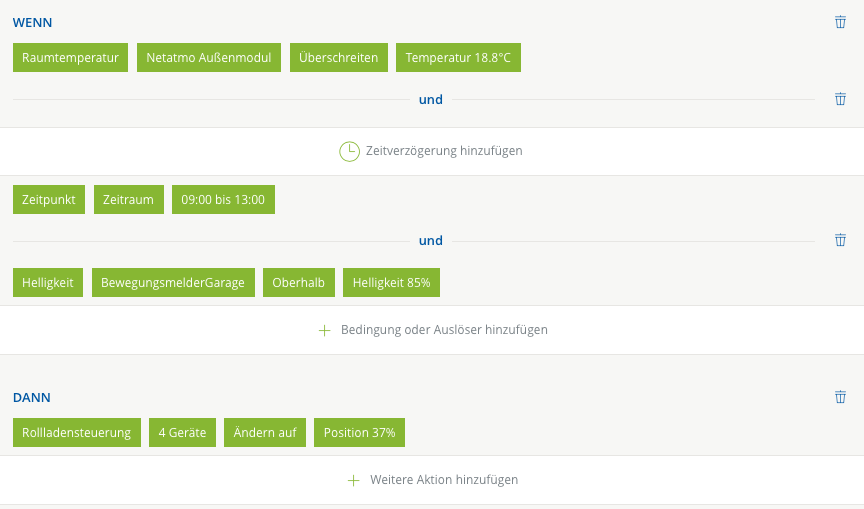Open the Raumtemperatur condition type
Image resolution: width=864 pixels, height=509 pixels.
click(x=70, y=58)
